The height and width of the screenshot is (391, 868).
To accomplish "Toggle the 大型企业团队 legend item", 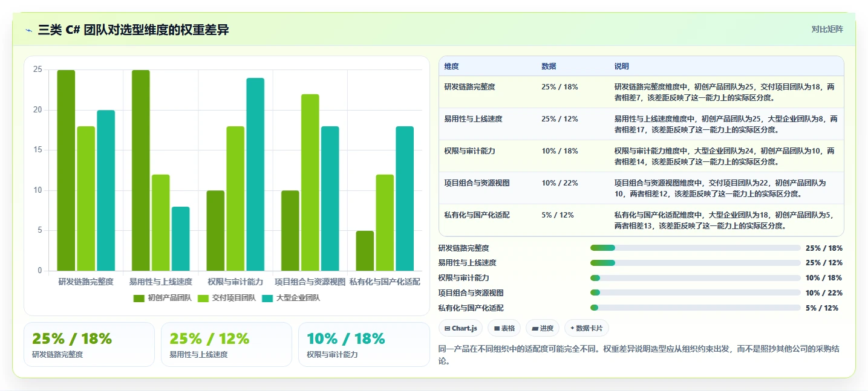I will pyautogui.click(x=290, y=298).
